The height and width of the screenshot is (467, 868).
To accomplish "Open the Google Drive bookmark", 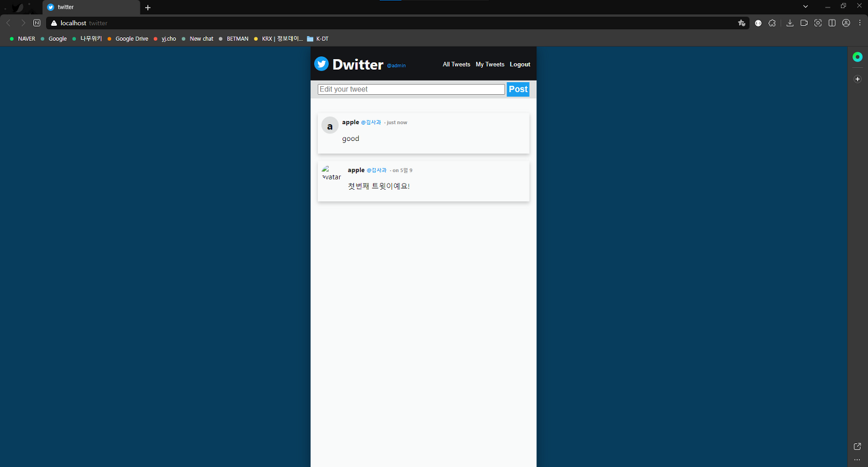I will pos(127,39).
